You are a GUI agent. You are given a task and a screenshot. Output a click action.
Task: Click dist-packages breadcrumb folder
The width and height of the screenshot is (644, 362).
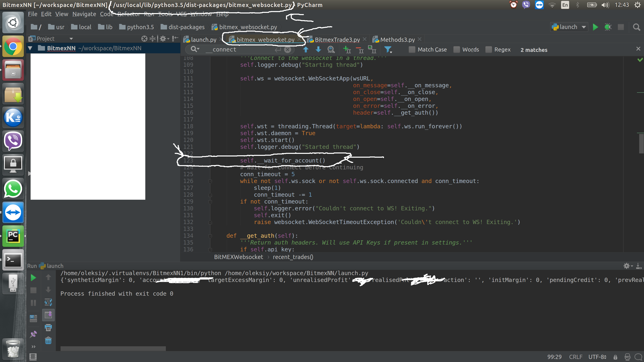coord(186,27)
